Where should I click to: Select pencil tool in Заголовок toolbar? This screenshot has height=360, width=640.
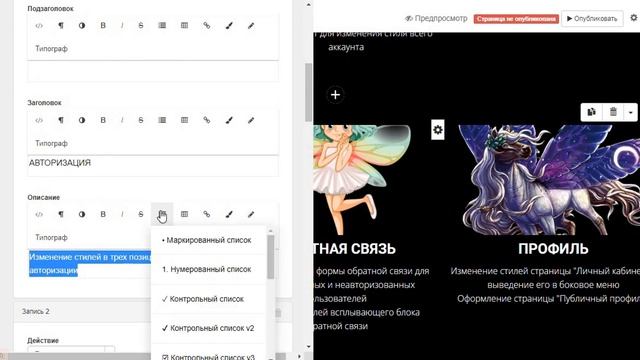(x=251, y=120)
